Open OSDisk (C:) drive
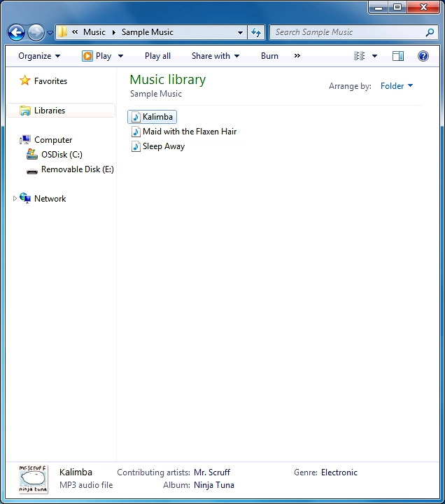This screenshot has height=504, width=445. [x=62, y=155]
